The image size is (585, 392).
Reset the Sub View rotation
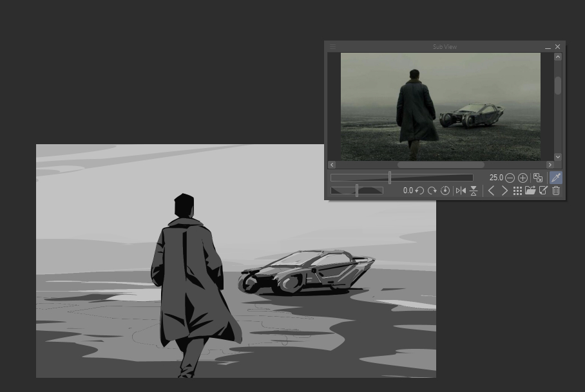[x=445, y=191]
